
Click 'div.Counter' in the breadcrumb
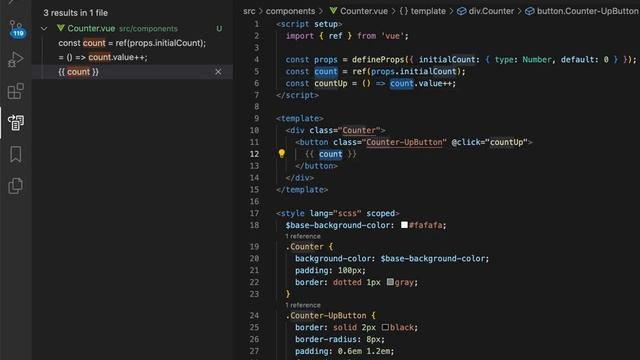click(x=491, y=11)
